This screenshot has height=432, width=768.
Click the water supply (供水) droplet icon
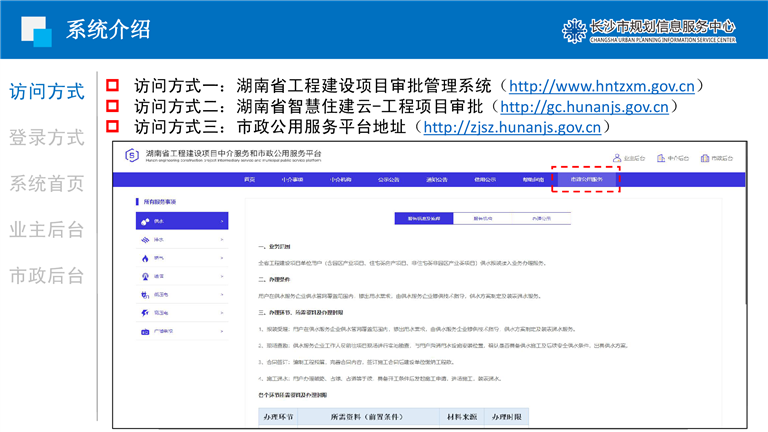[x=146, y=221]
